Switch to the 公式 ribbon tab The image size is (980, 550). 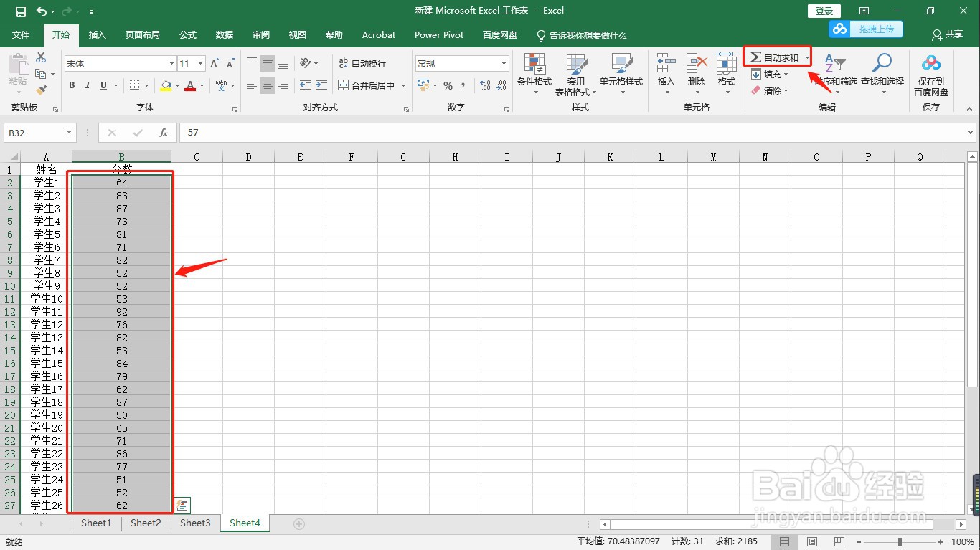click(x=188, y=35)
